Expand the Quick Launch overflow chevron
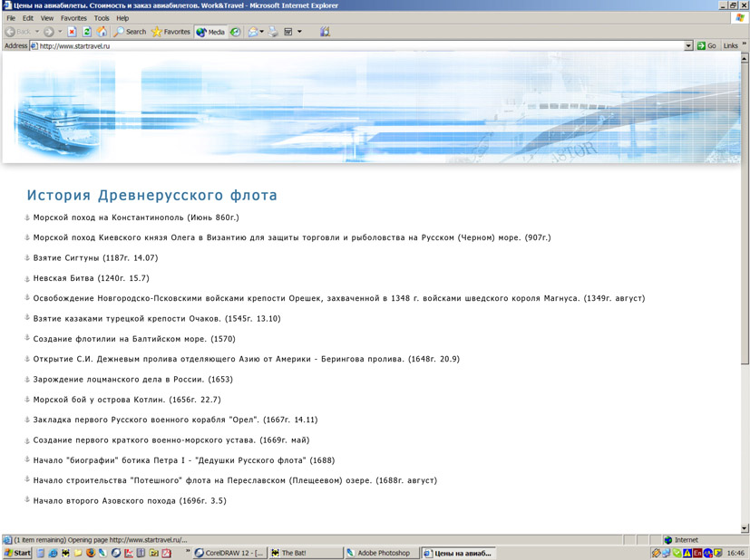This screenshot has width=750, height=560. [x=188, y=552]
